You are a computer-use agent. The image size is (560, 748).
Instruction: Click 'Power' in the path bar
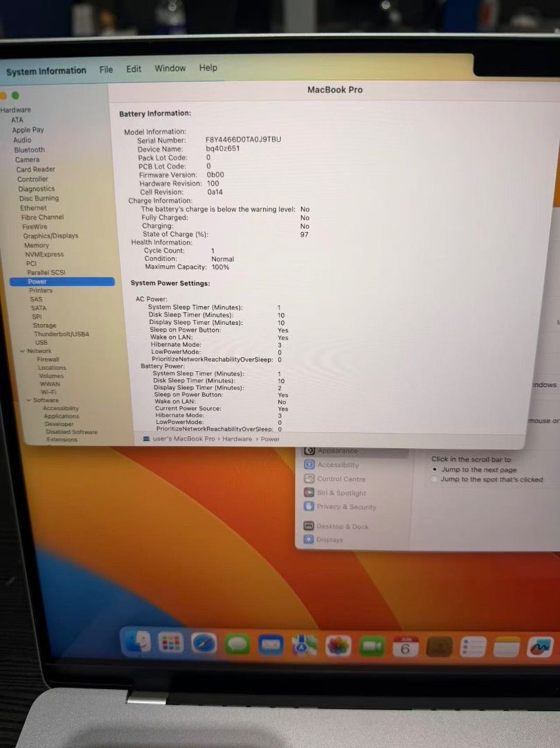[270, 439]
